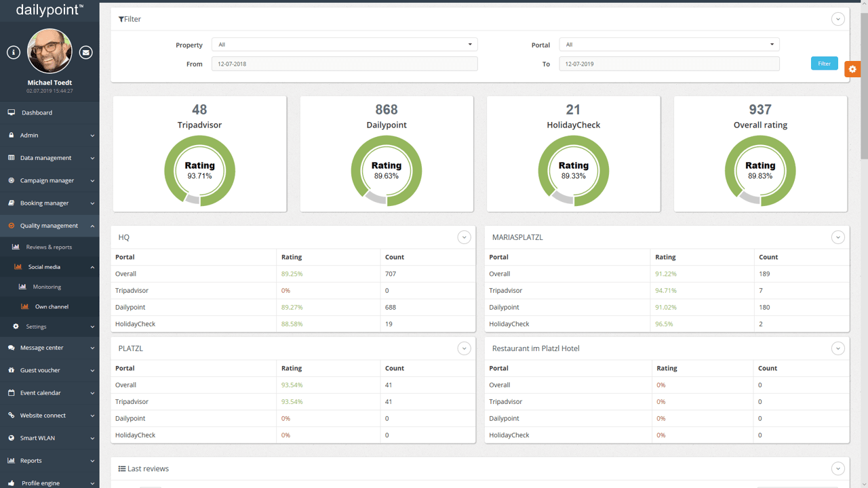Click the blue Filter button
Screen dimensions: 868x488
824,62
